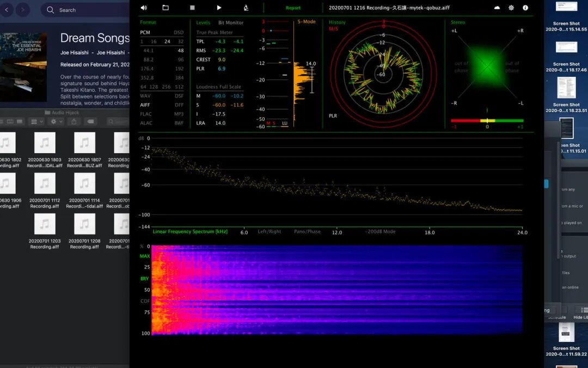Click the Finder share icon

pyautogui.click(x=74, y=122)
